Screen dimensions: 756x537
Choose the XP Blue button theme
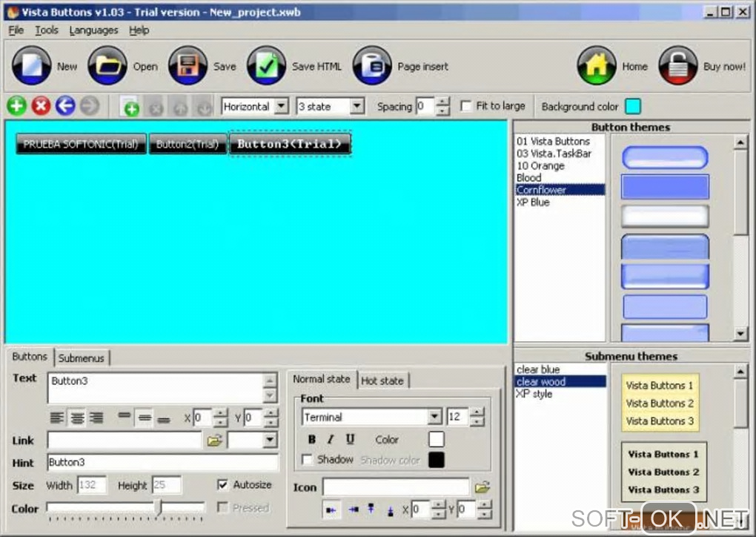(533, 202)
